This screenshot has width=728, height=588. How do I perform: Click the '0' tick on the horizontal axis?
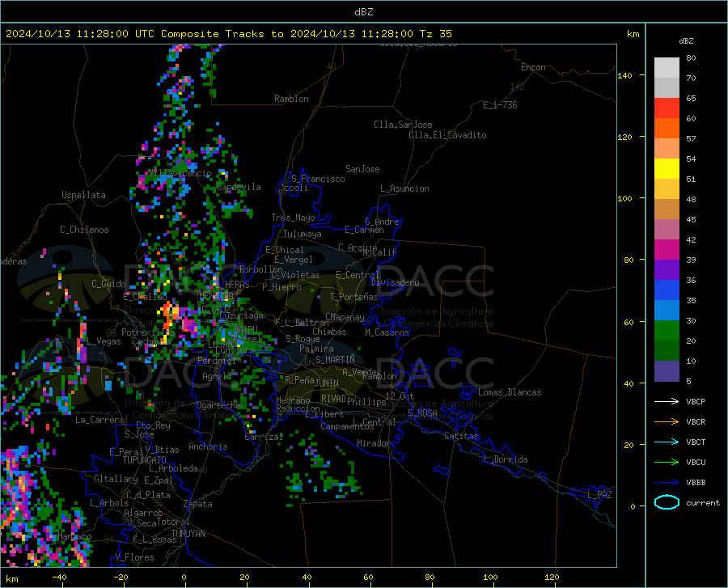184,577
